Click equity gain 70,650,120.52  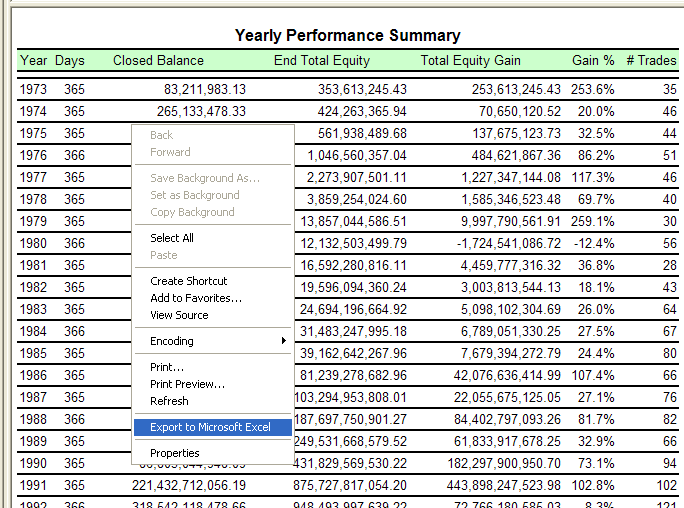pyautogui.click(x=520, y=111)
